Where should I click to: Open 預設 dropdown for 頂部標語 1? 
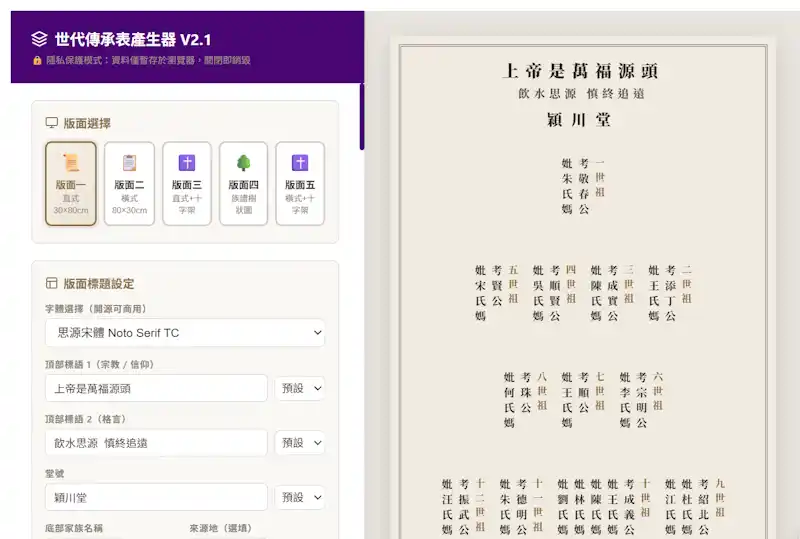coord(300,388)
